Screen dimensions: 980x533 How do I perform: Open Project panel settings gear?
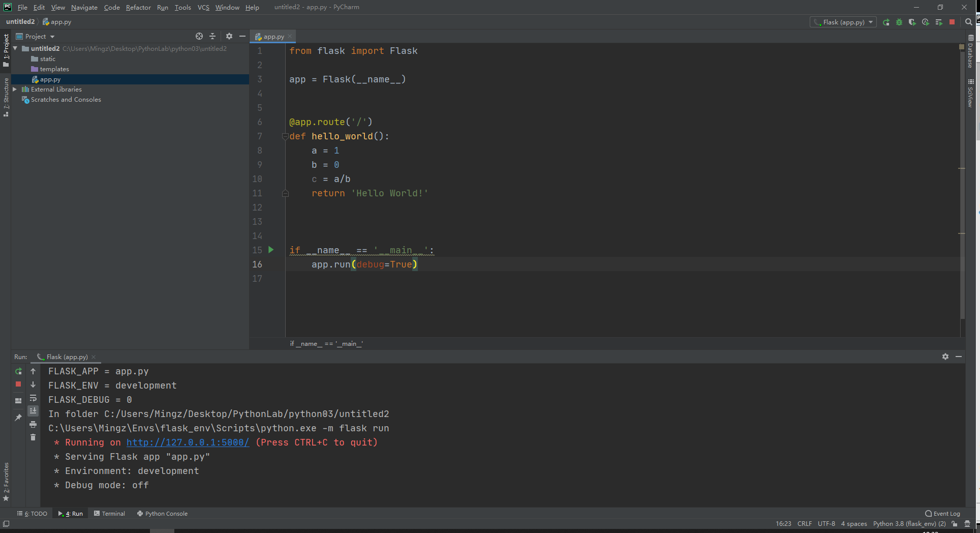point(229,36)
